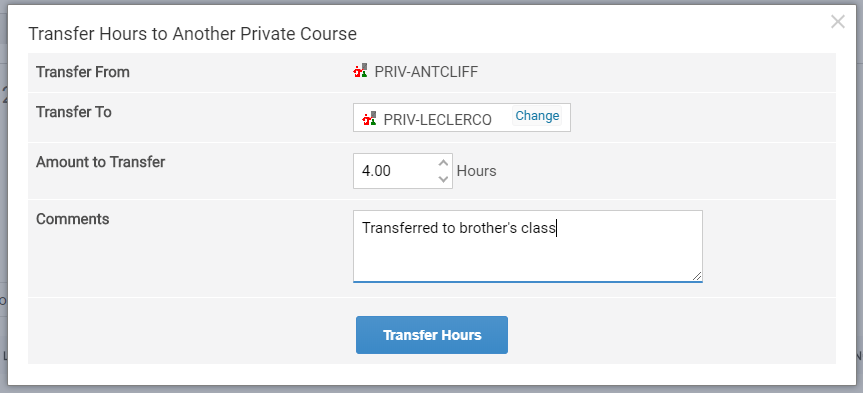Click the PRIV-ANTCLIFF source course text
Image resolution: width=863 pixels, height=393 pixels.
click(427, 72)
